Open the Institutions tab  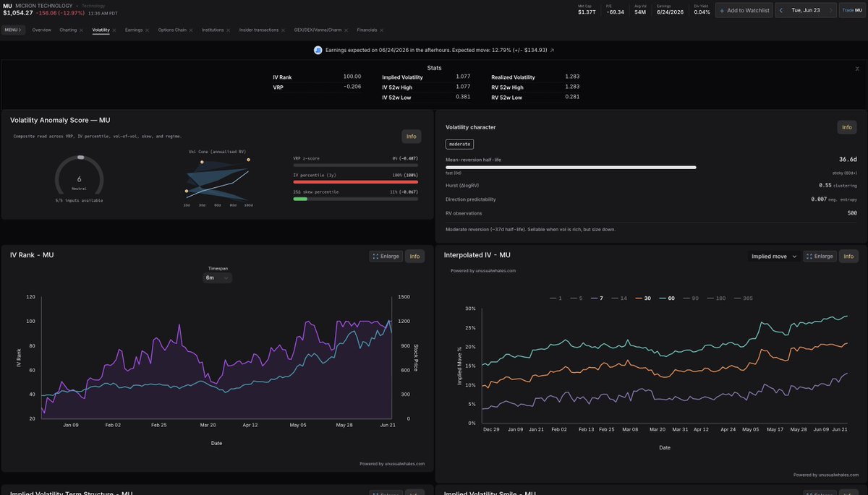pos(213,30)
